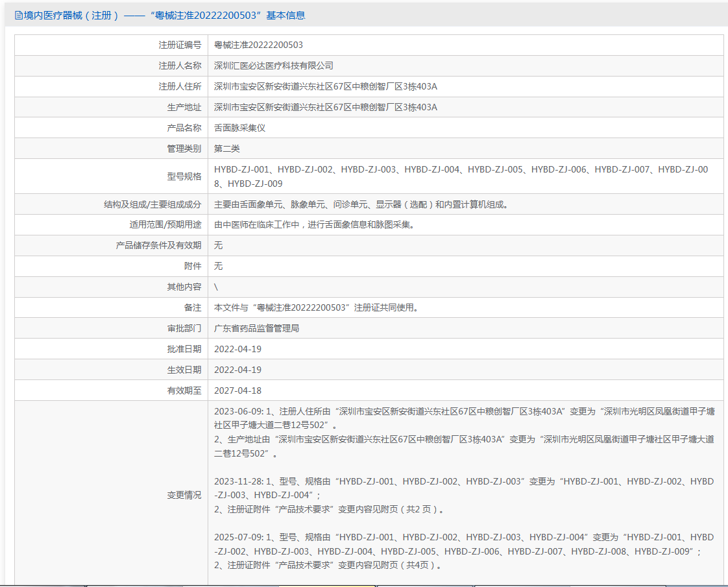Click the 附件 label
The image size is (728, 587).
[193, 267]
